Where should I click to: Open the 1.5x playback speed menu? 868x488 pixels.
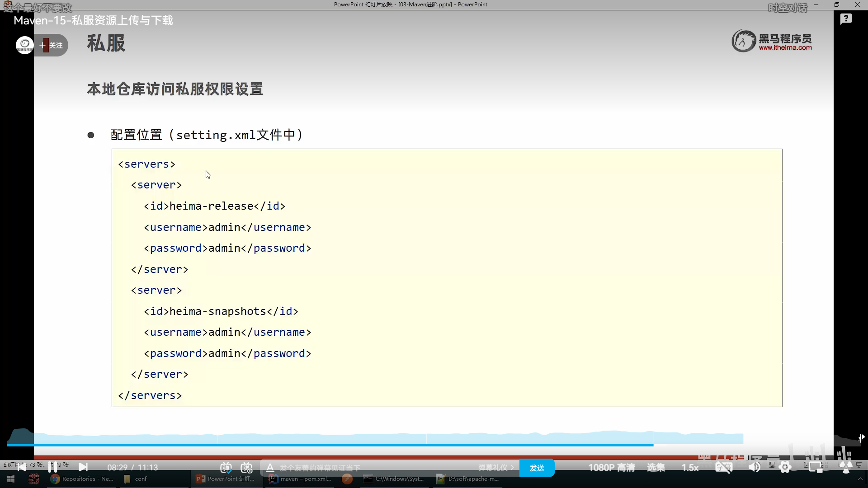(690, 468)
